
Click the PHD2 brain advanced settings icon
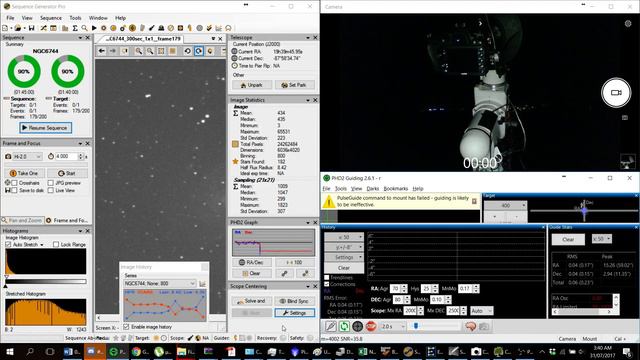click(471, 327)
